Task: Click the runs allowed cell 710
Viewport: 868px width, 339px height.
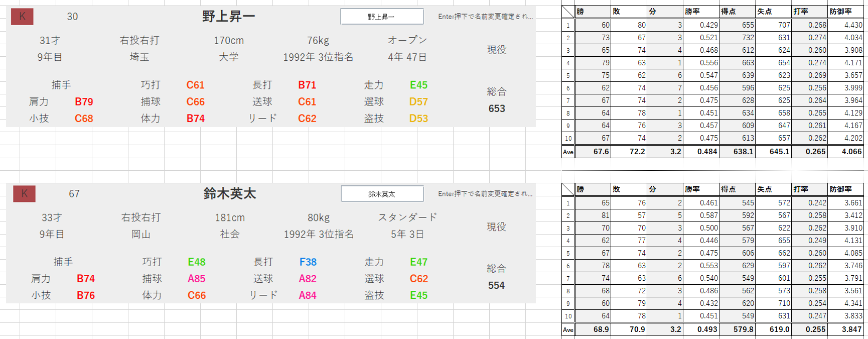Action: [773, 303]
